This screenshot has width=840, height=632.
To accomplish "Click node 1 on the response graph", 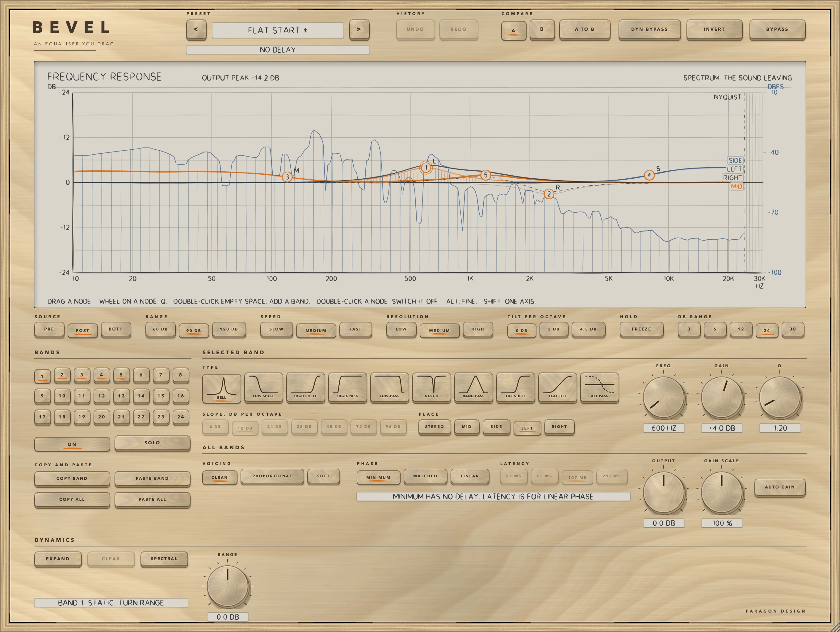I will click(426, 167).
